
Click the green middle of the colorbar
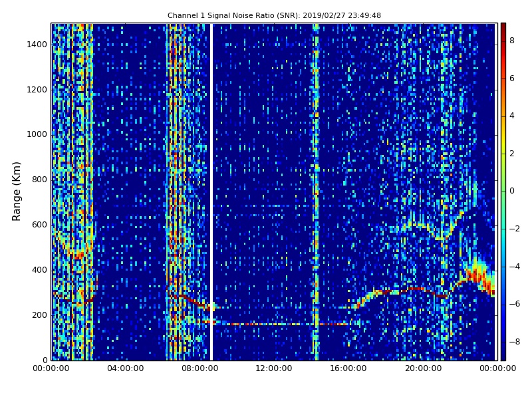503,192
